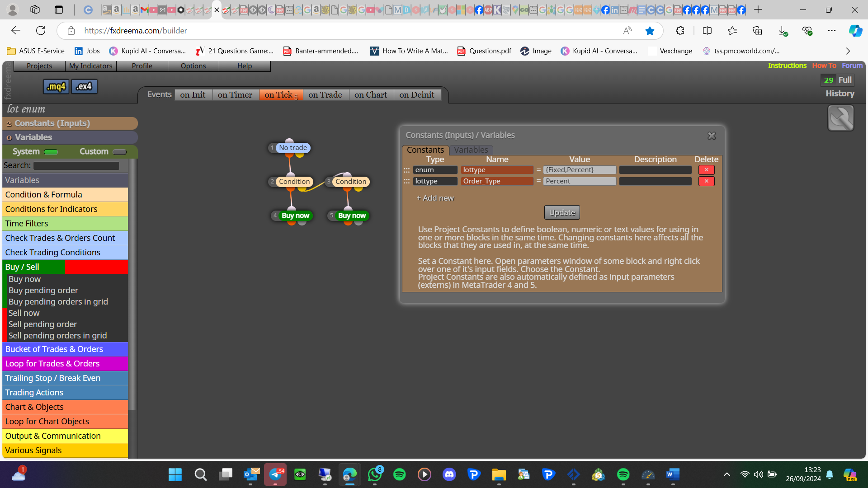Select Buy now block number 4
The width and height of the screenshot is (868, 488).
(x=295, y=216)
